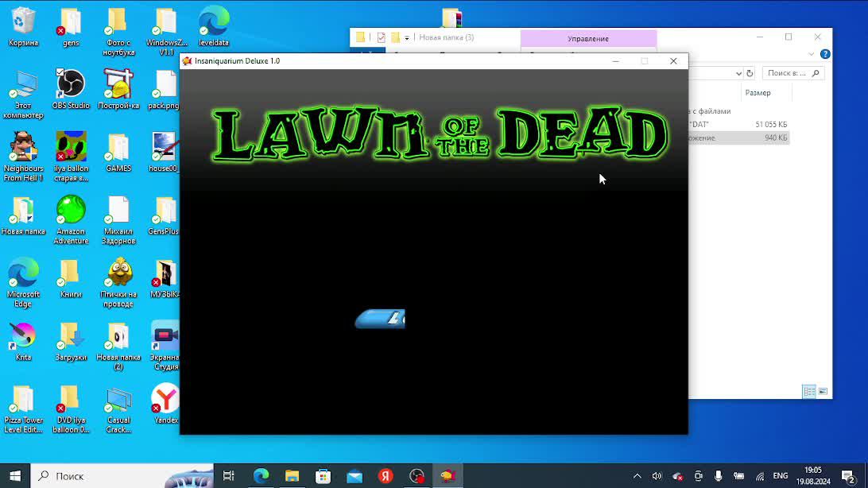
Task: Switch ENG input language indicator
Action: [781, 476]
